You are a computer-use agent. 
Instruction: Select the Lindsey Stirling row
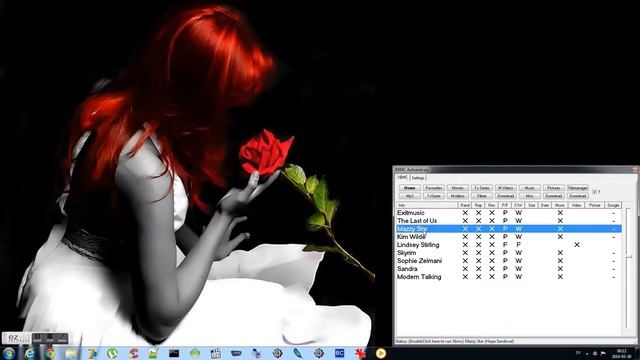[x=509, y=245]
